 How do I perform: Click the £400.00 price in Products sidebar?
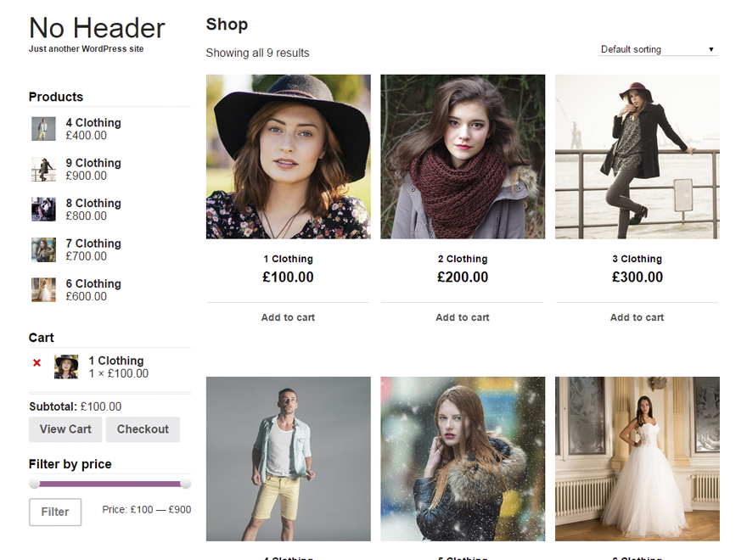pyautogui.click(x=87, y=136)
